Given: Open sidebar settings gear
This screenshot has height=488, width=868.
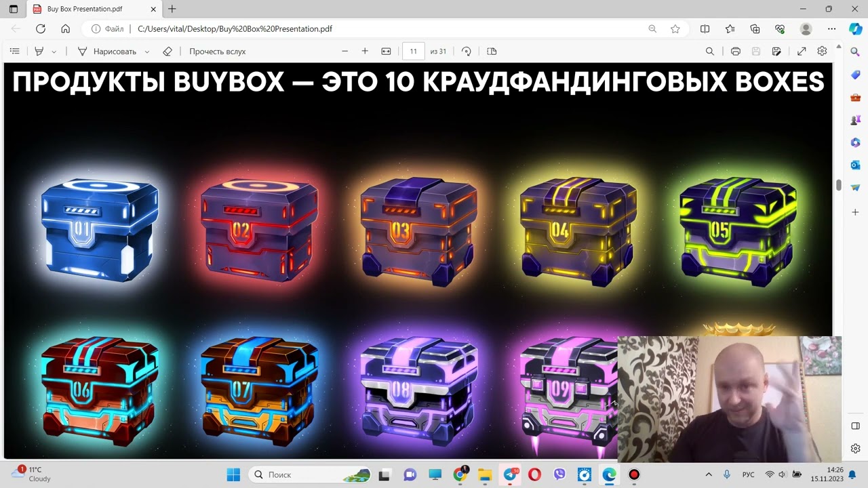Looking at the screenshot, I should 856,449.
